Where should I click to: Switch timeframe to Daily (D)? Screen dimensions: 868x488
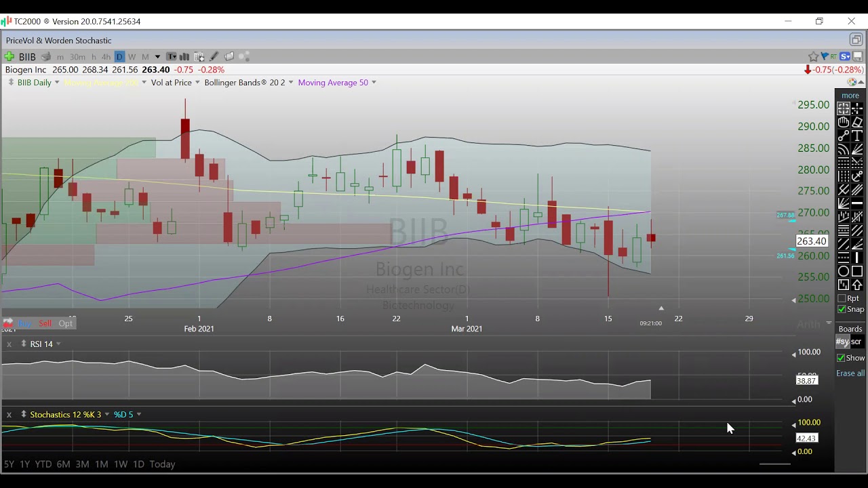pyautogui.click(x=119, y=57)
